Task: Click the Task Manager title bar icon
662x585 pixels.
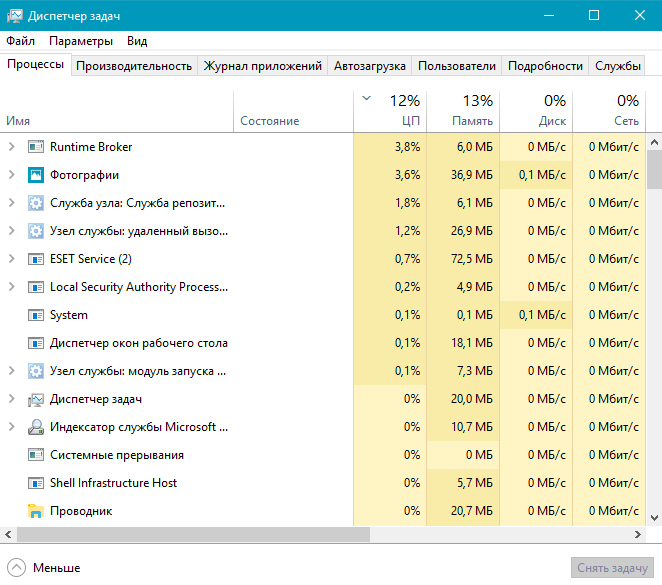Action: pyautogui.click(x=13, y=15)
